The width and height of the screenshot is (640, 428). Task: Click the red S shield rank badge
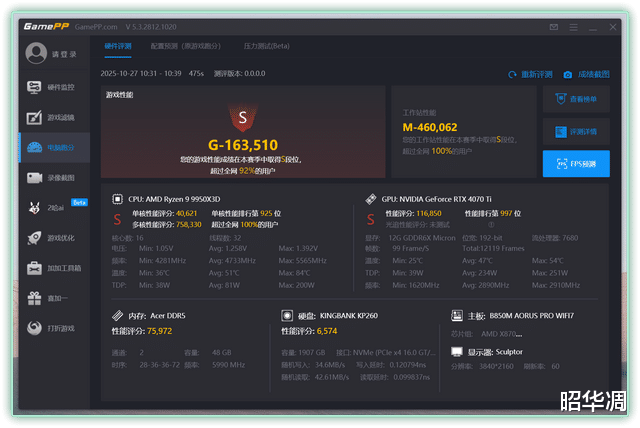(x=243, y=118)
